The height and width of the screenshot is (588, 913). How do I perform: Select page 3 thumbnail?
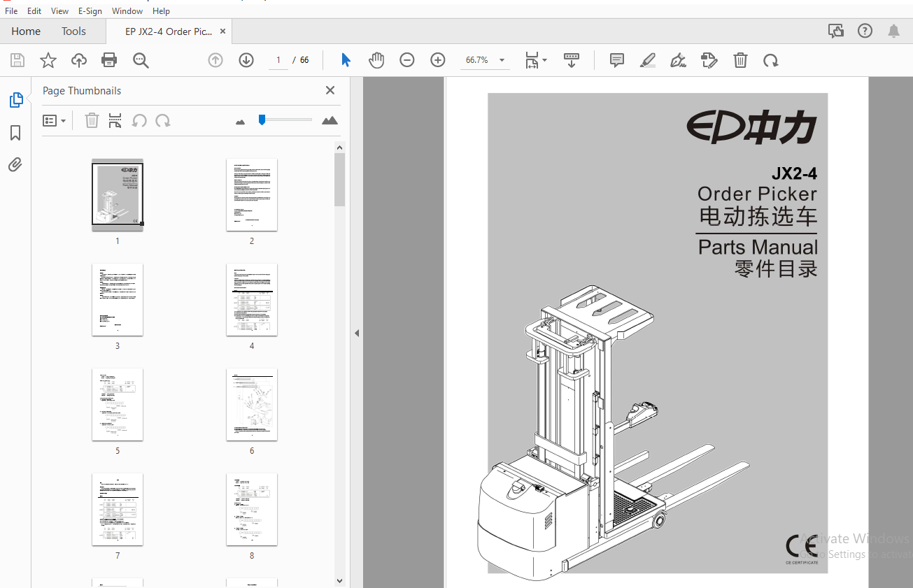tap(118, 299)
